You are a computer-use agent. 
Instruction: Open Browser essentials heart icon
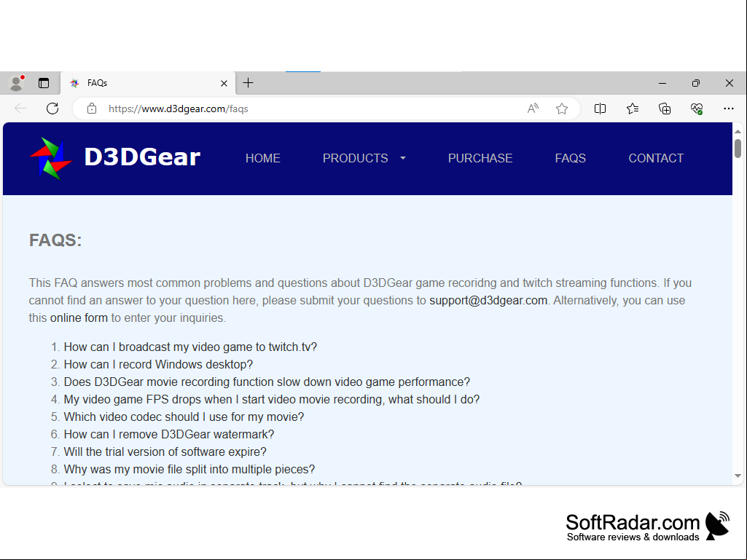click(x=697, y=109)
